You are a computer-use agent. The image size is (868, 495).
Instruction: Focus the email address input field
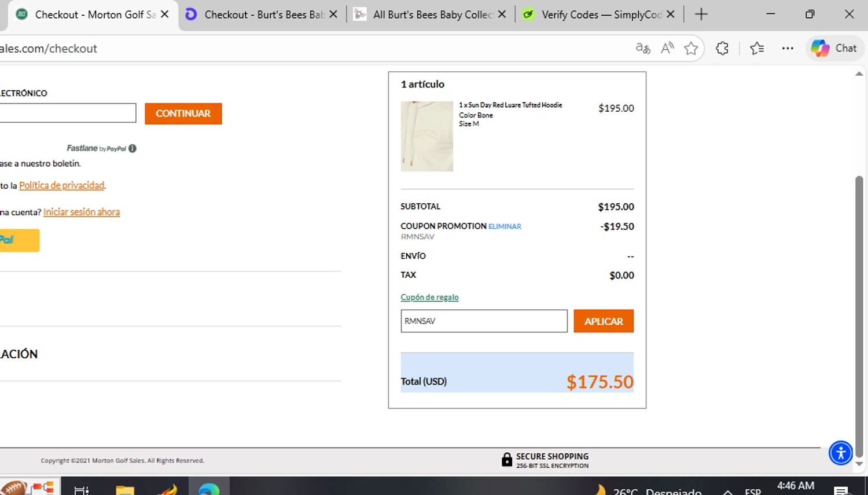pyautogui.click(x=68, y=113)
